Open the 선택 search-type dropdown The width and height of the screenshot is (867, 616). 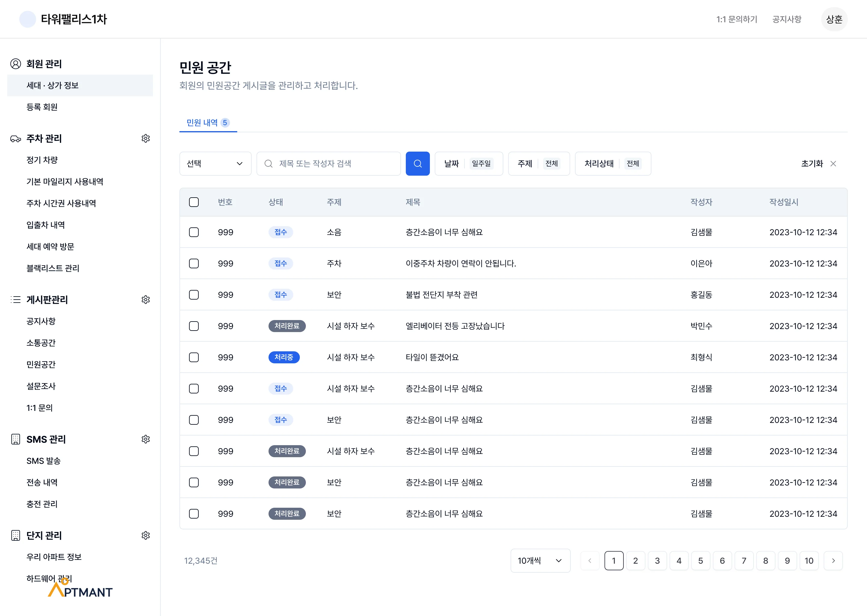point(215,164)
